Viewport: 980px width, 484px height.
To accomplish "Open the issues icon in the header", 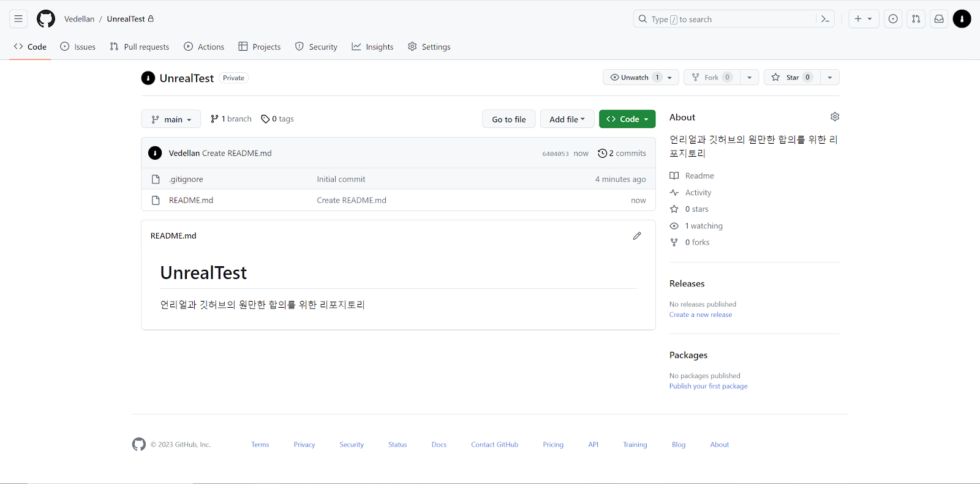I will pyautogui.click(x=893, y=19).
